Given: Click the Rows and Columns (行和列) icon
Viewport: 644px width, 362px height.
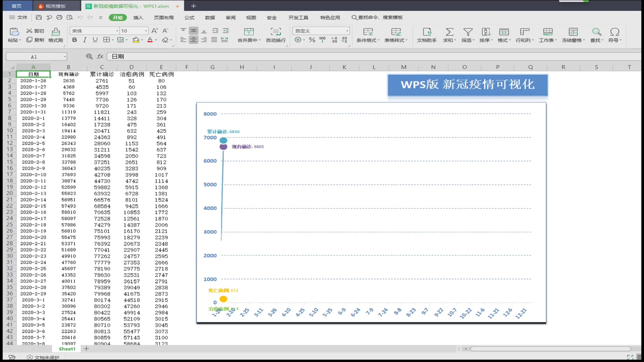Looking at the screenshot, I should point(525,32).
